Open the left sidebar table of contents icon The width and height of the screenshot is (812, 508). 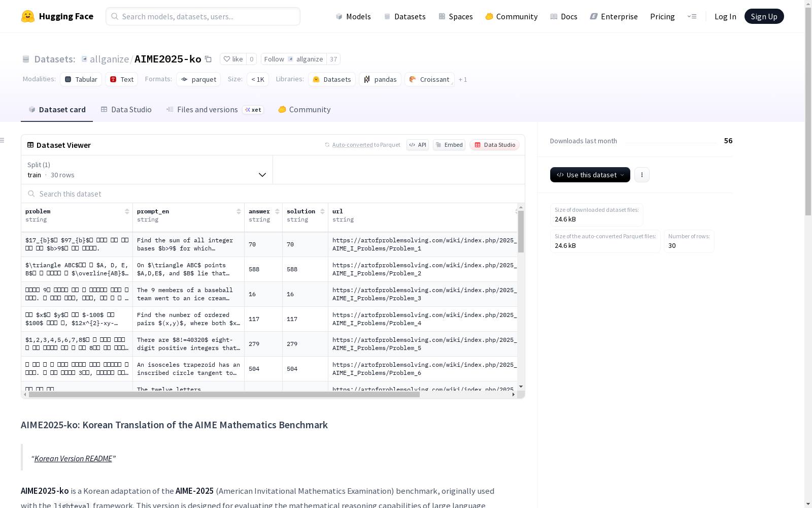pos(3,140)
